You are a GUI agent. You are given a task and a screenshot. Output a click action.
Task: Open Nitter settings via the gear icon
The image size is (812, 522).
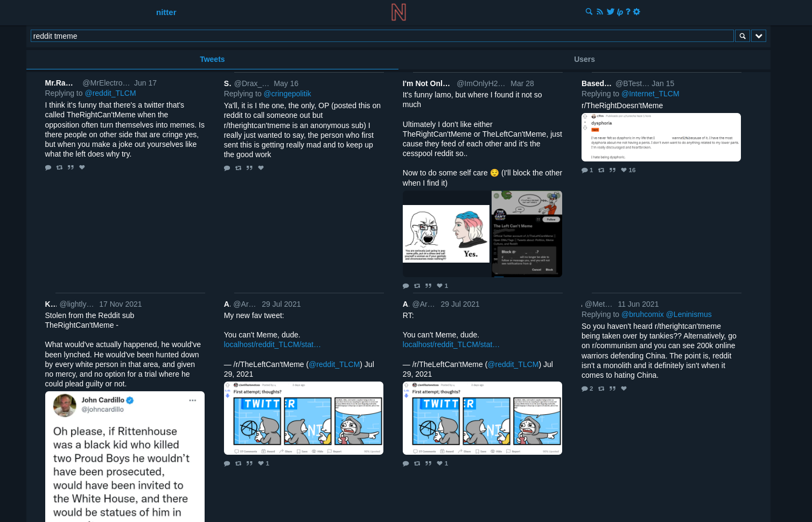pyautogui.click(x=636, y=11)
